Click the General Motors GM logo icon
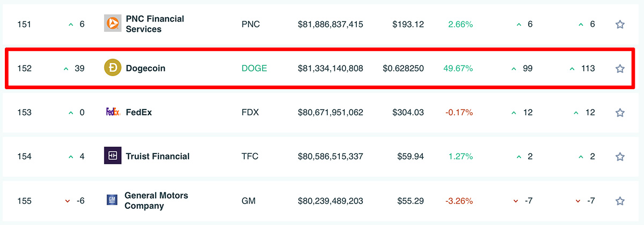 (x=112, y=201)
